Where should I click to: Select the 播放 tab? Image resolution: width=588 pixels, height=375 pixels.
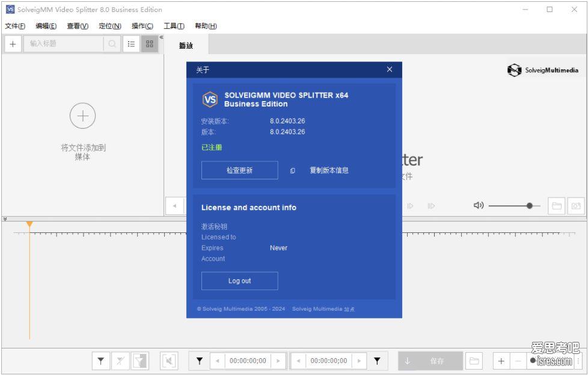(x=186, y=45)
